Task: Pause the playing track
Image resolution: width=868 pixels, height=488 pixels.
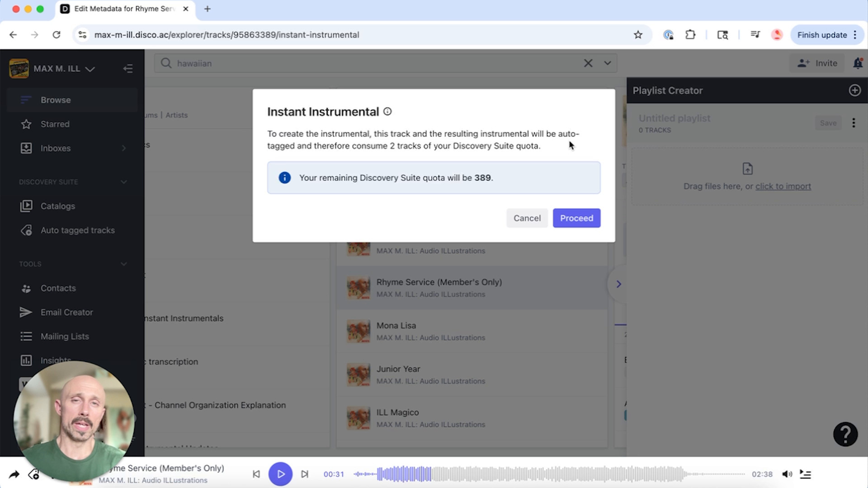Action: coord(280,474)
